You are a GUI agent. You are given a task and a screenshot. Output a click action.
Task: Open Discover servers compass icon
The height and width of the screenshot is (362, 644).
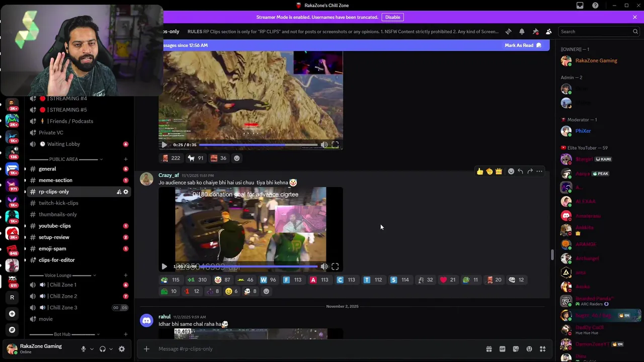click(12, 330)
